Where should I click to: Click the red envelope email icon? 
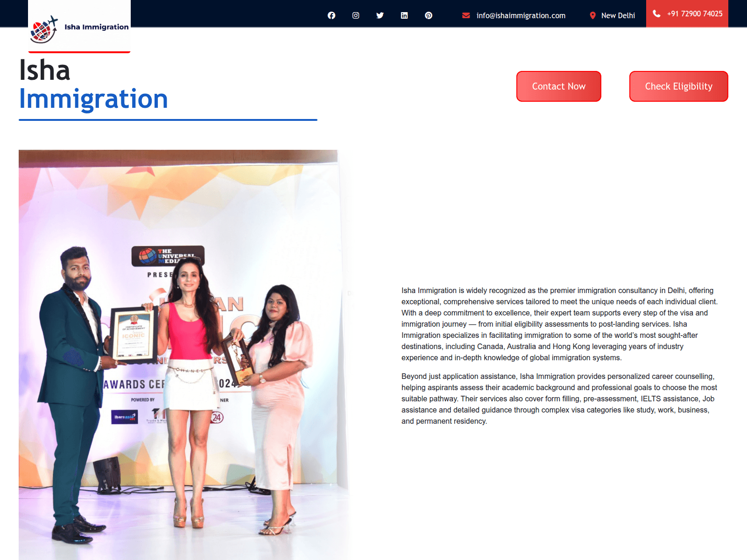[466, 15]
